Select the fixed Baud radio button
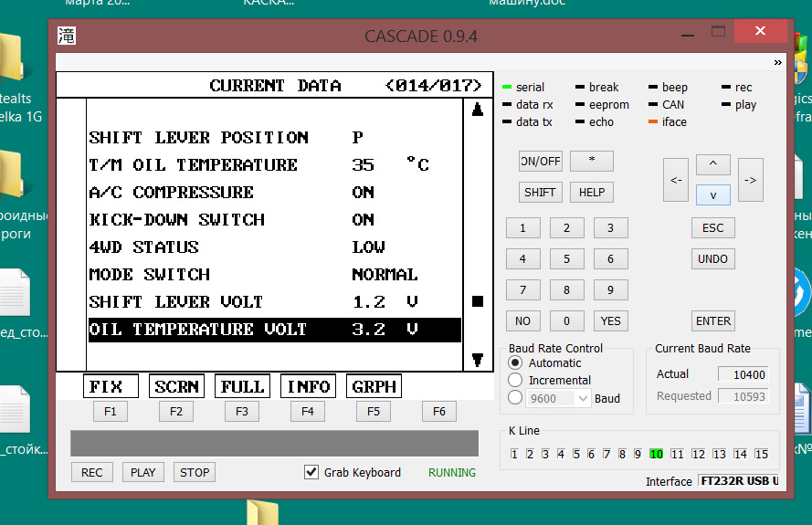The width and height of the screenshot is (812, 525). tap(515, 398)
